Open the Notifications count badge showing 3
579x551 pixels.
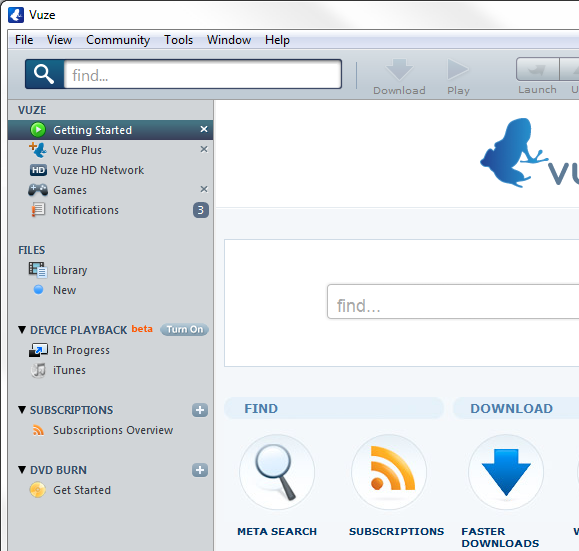tap(201, 210)
